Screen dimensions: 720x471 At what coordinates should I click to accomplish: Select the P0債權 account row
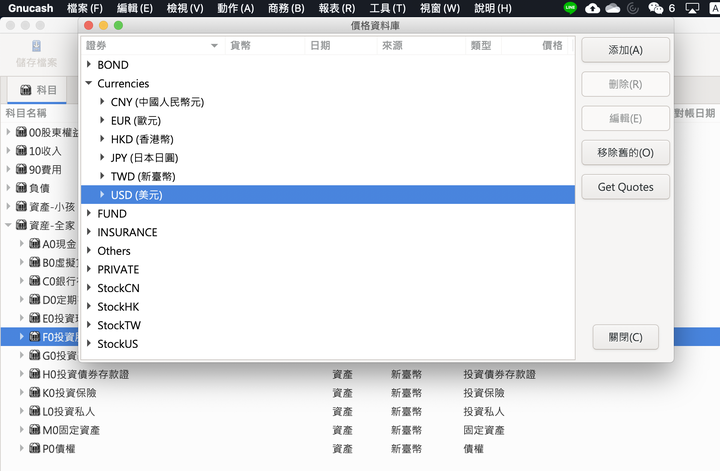click(x=360, y=448)
